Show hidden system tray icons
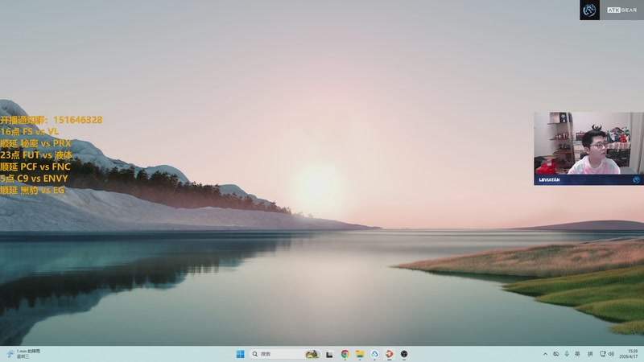The image size is (644, 362). click(x=545, y=354)
